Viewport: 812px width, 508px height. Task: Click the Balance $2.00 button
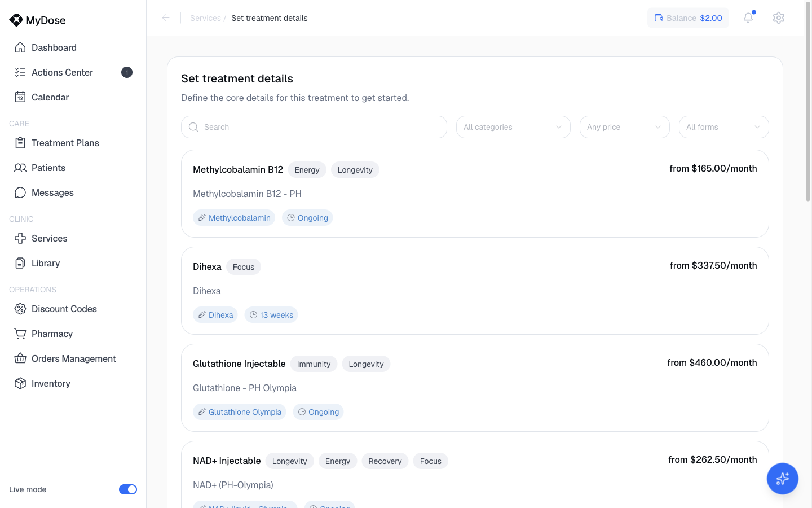click(688, 18)
